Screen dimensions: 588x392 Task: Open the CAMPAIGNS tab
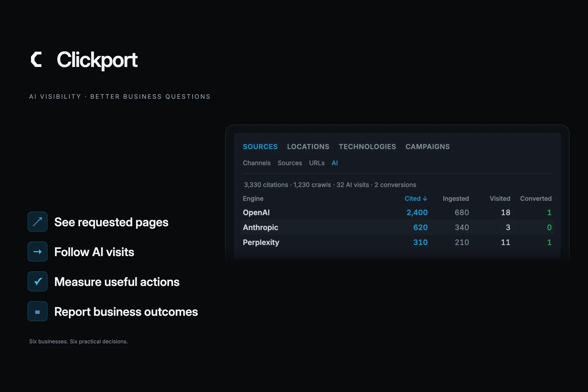pyautogui.click(x=428, y=147)
